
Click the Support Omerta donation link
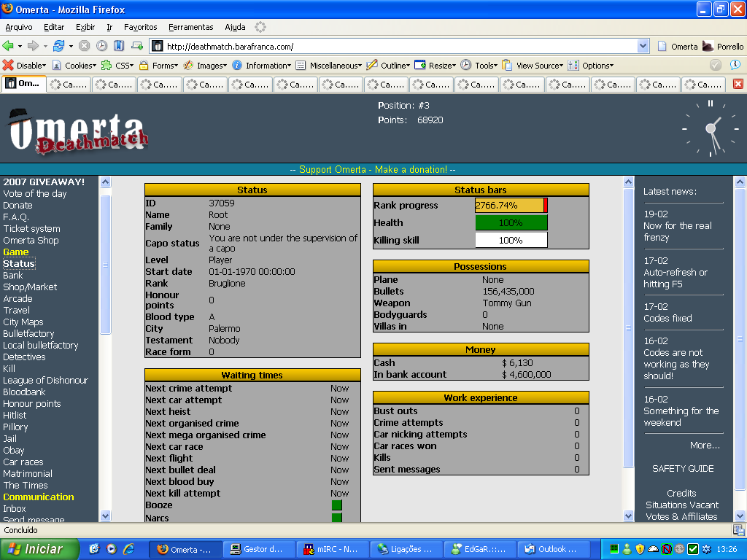pyautogui.click(x=373, y=169)
